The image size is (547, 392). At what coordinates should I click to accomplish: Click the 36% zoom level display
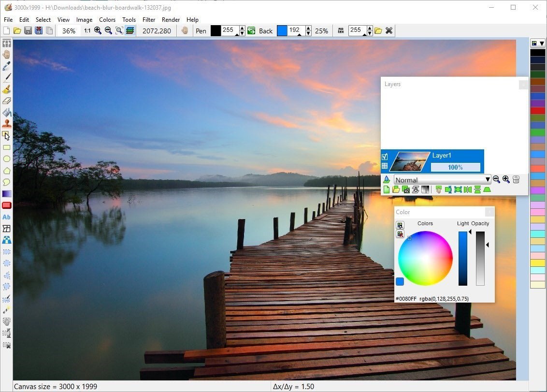point(69,31)
